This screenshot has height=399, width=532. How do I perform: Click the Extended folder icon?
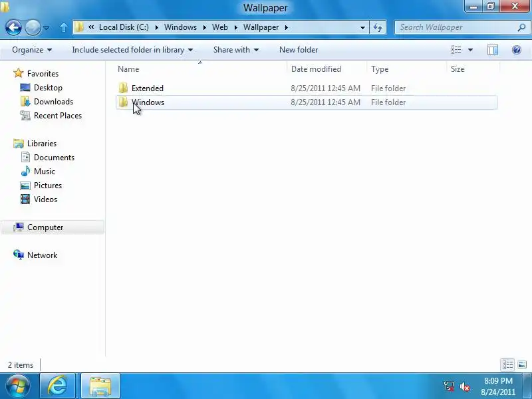point(123,88)
